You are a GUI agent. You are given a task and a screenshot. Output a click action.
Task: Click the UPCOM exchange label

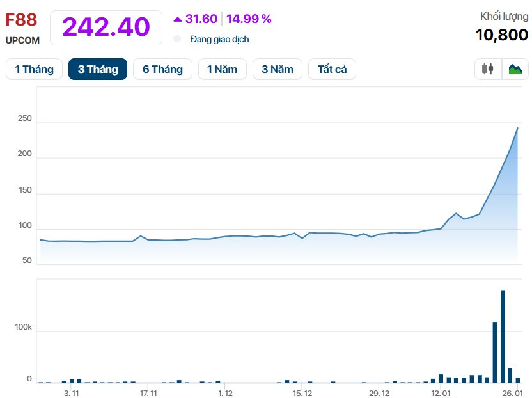coord(22,40)
